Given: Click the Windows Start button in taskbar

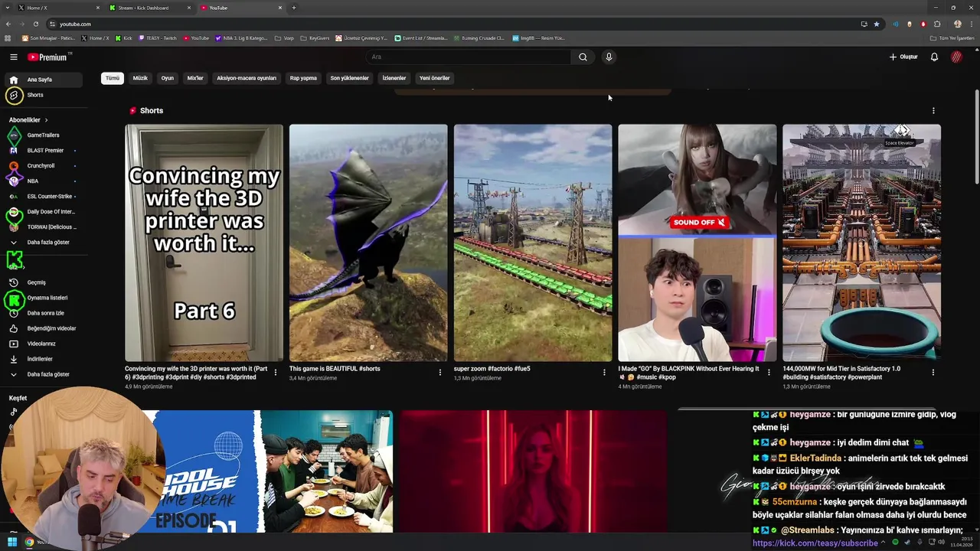Looking at the screenshot, I should click(12, 543).
